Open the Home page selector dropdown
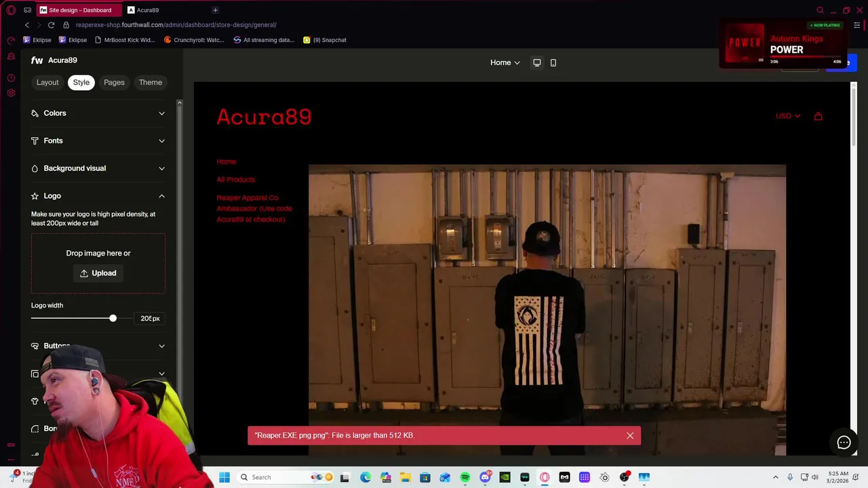 (505, 62)
